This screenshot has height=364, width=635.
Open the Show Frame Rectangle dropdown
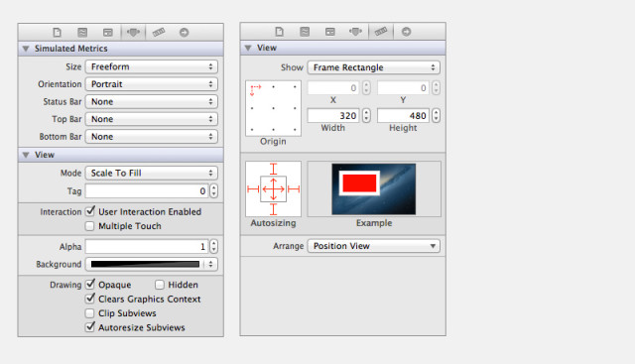coord(374,67)
